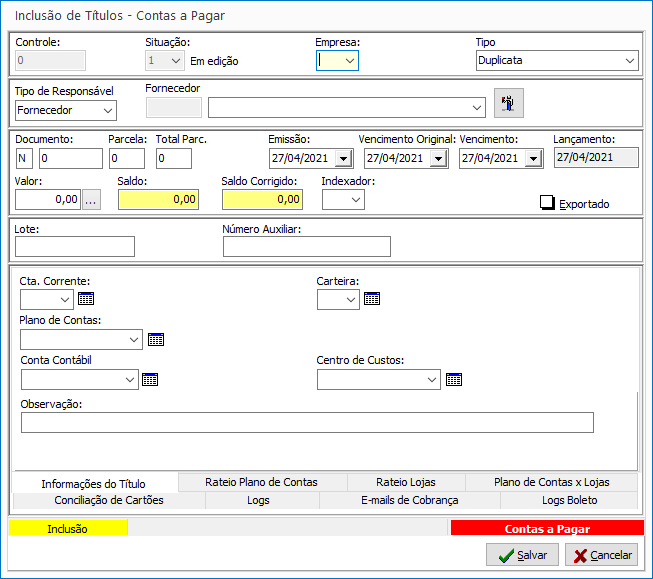
Task: Click the Observação text field
Action: click(307, 422)
